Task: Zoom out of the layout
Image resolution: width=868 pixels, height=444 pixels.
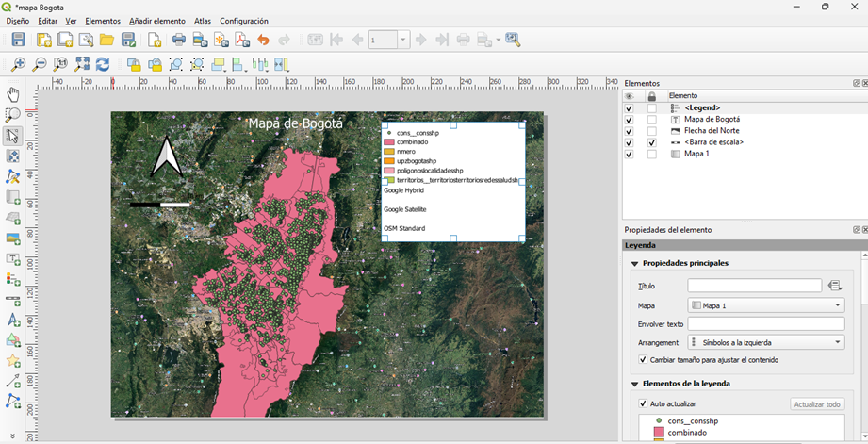Action: [x=39, y=64]
